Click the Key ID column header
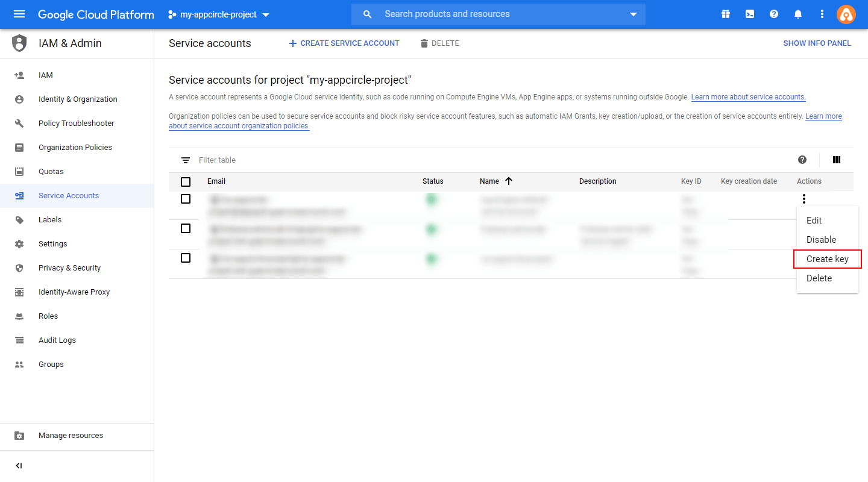The image size is (868, 482). coord(691,181)
